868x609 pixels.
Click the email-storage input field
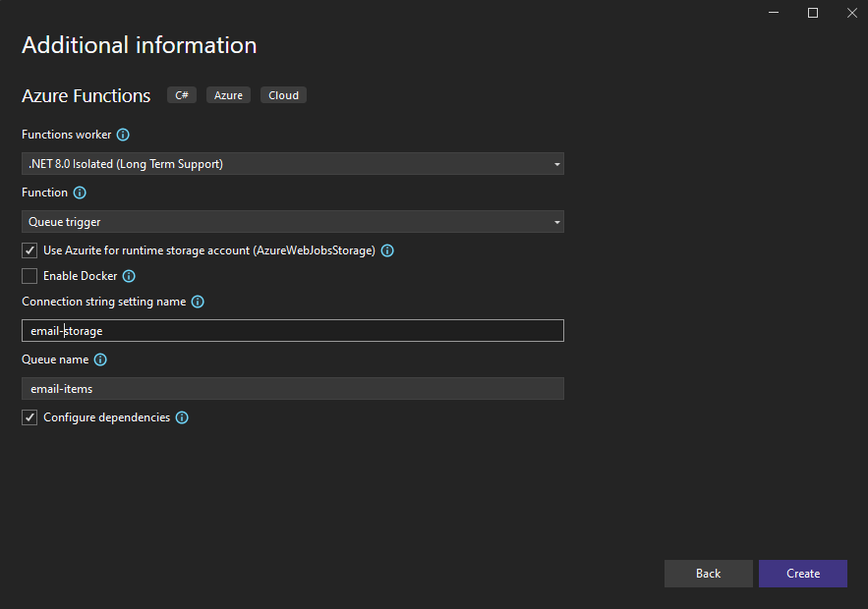point(292,330)
